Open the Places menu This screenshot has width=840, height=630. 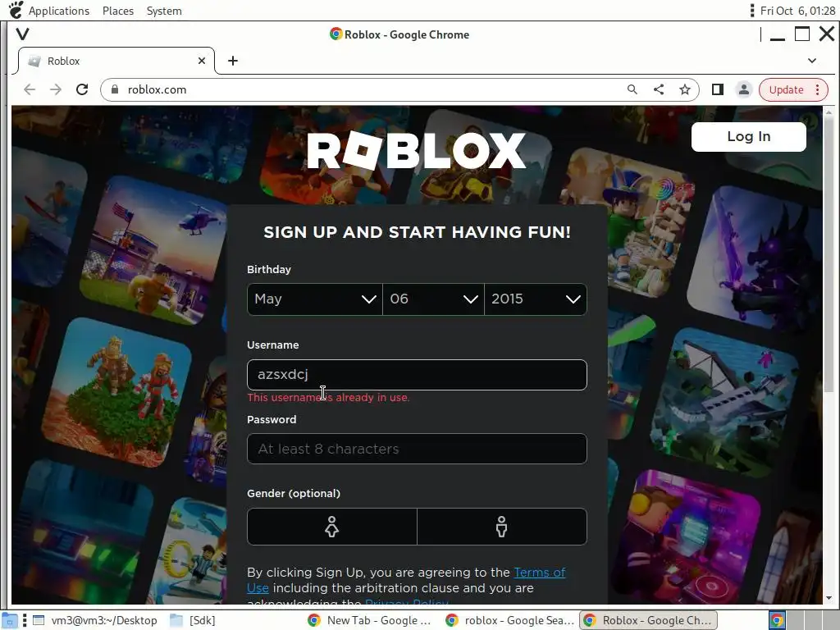[x=118, y=11]
